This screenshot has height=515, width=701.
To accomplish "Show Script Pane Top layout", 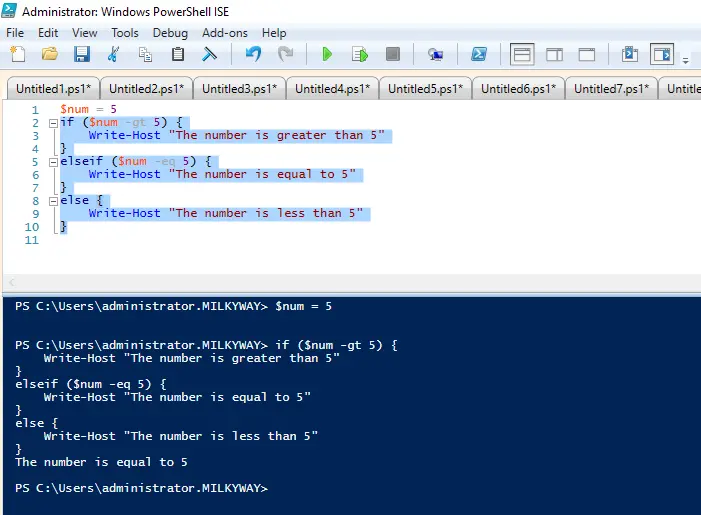I will [522, 55].
